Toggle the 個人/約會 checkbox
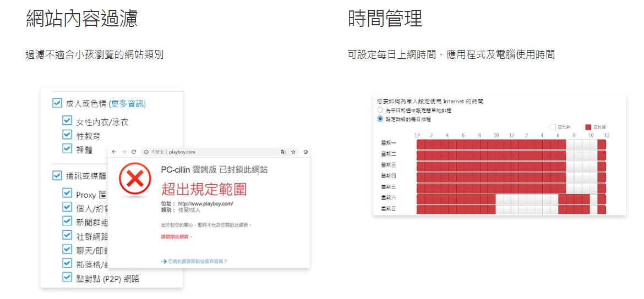 click(x=67, y=207)
